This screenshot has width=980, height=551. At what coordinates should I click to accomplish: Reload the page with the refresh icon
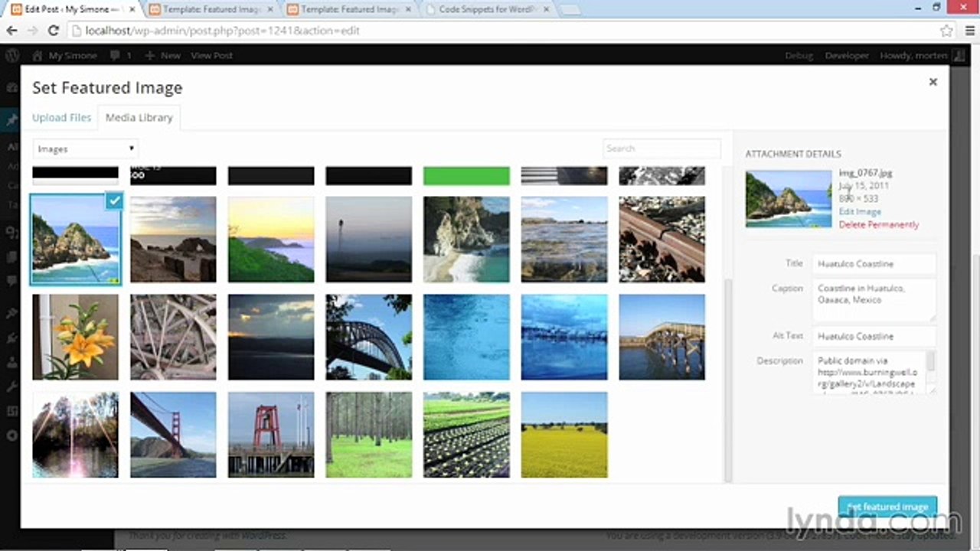coord(54,31)
